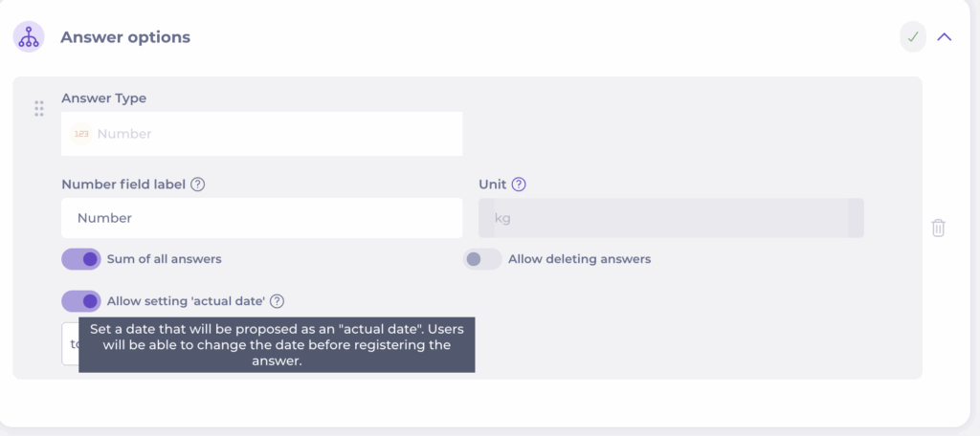This screenshot has width=980, height=436.
Task: Click the Answer options tree icon
Action: [29, 37]
